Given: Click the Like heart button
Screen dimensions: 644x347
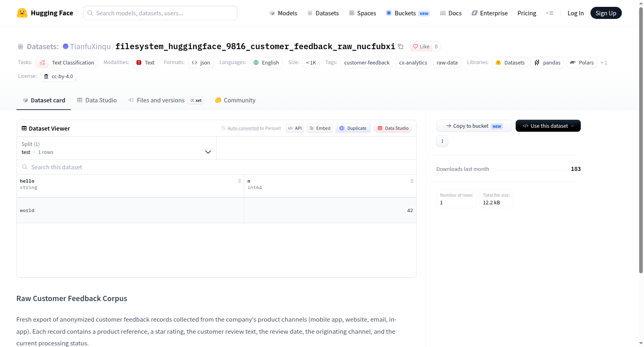Looking at the screenshot, I should 421,46.
